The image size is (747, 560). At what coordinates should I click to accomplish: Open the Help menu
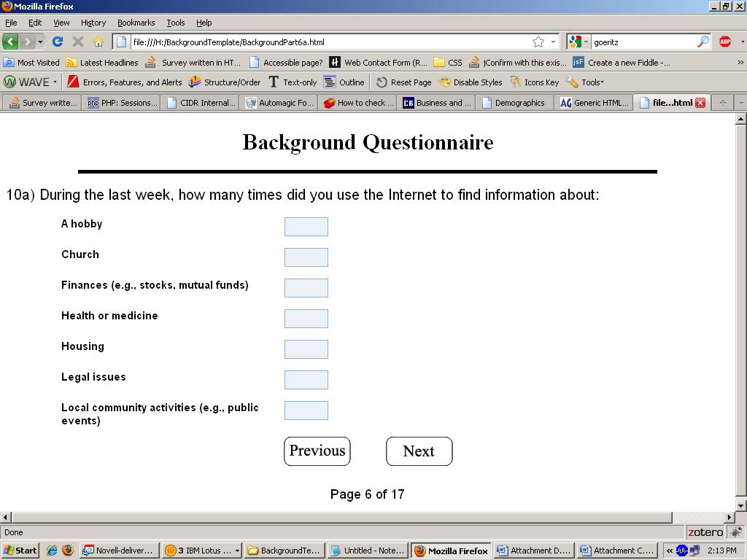pos(204,23)
